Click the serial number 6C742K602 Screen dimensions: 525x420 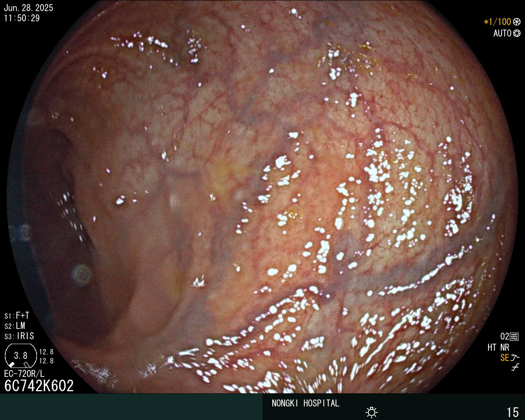coord(39,386)
